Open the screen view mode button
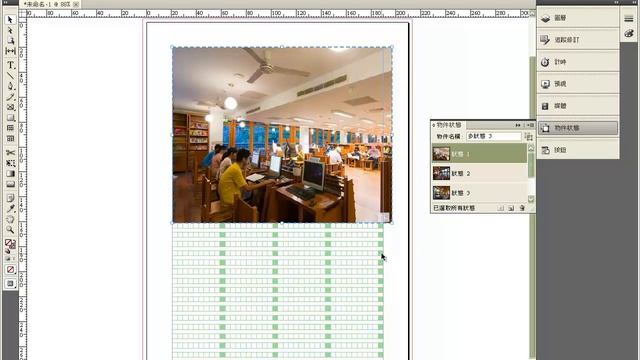The image size is (640, 360). click(x=10, y=284)
